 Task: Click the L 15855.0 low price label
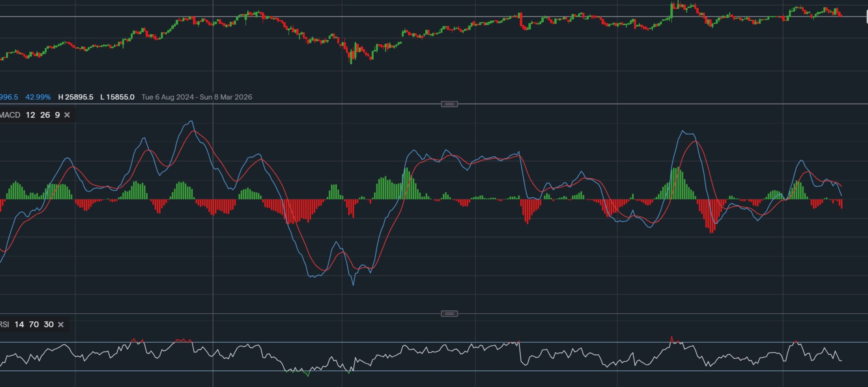[117, 97]
